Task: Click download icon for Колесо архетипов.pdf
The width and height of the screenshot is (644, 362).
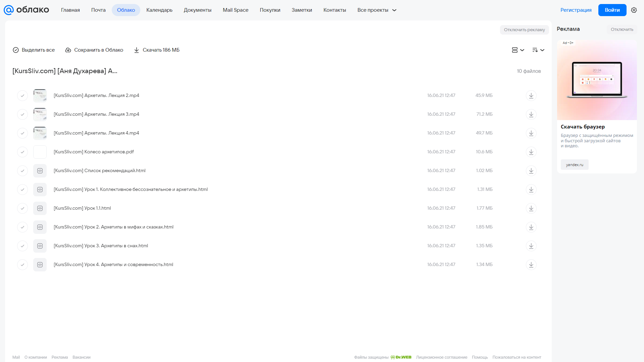Action: click(531, 152)
